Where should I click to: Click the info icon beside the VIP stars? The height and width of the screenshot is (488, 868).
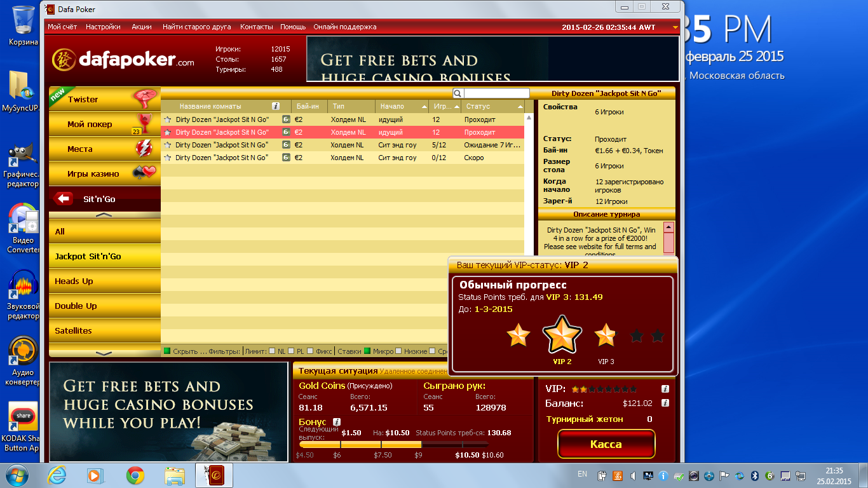665,389
